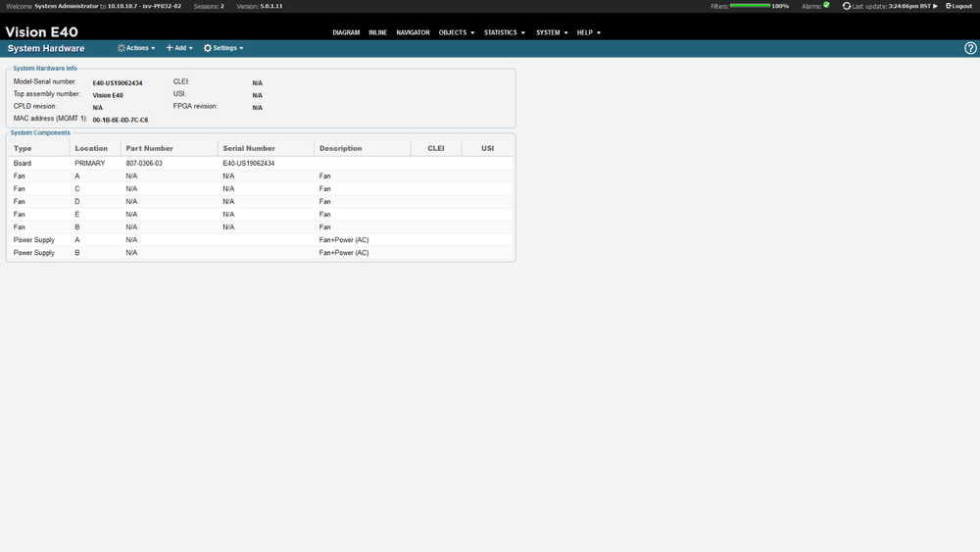Click the green Alarms status checkmark
This screenshot has width=980, height=552.
click(x=826, y=5)
